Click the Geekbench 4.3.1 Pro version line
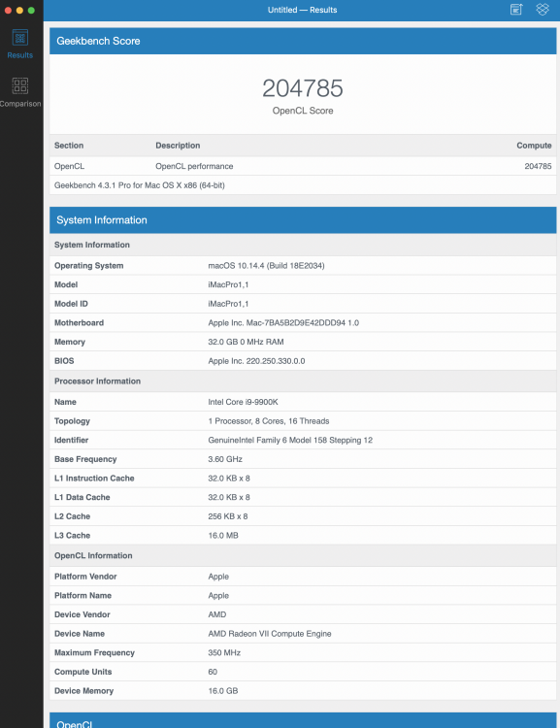 coord(140,185)
